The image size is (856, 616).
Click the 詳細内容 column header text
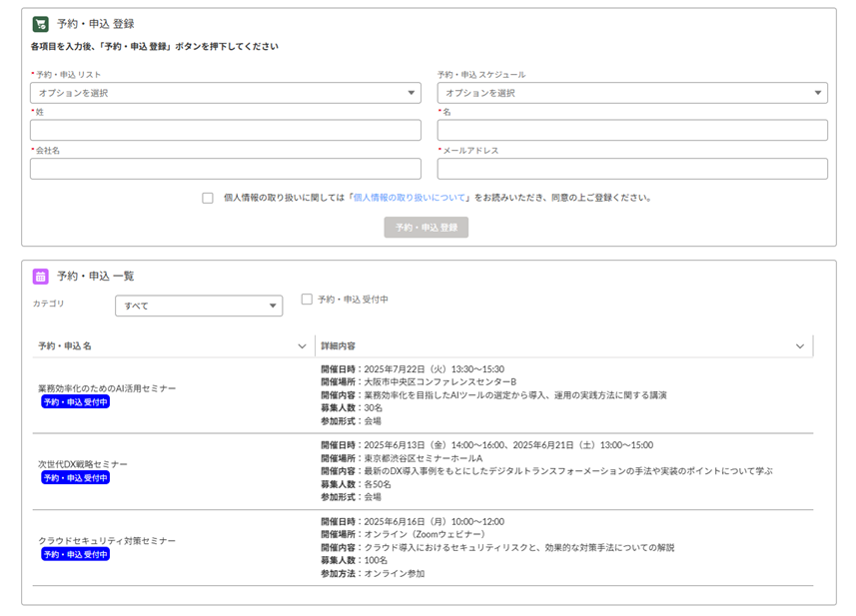(x=338, y=345)
